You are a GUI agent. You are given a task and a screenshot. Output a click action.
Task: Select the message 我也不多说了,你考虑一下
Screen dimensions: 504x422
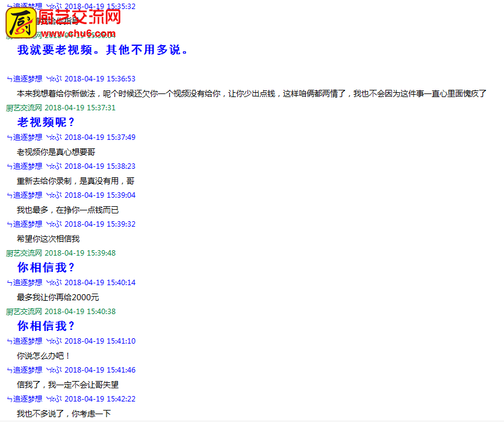[64, 414]
